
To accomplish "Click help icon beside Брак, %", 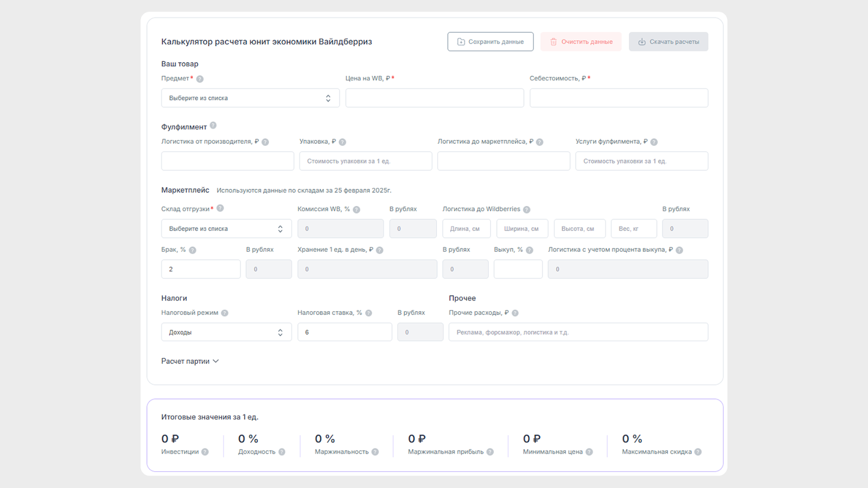I will [193, 250].
